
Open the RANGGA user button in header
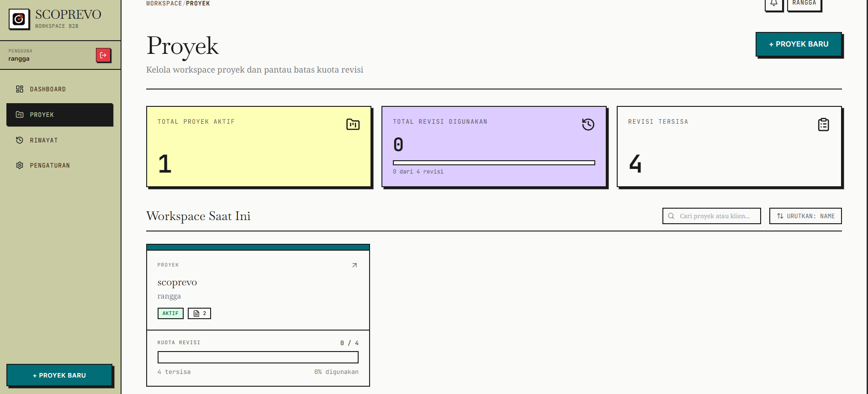804,4
